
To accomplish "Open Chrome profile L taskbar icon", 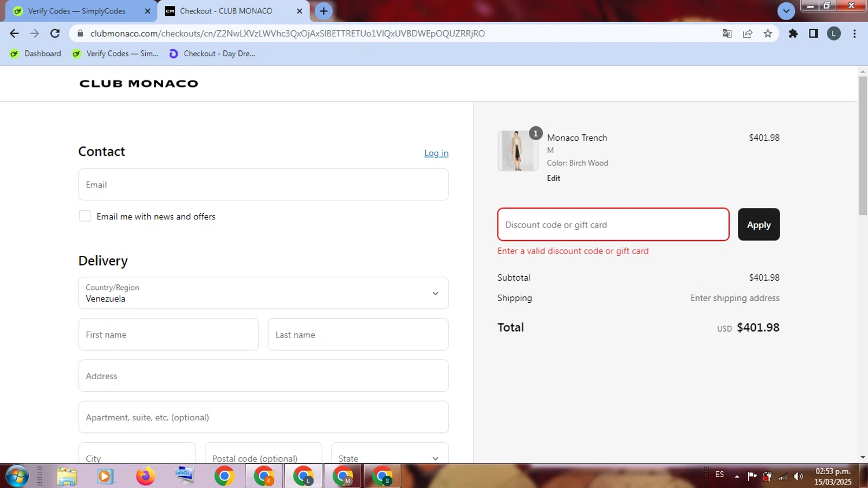I will tap(303, 476).
